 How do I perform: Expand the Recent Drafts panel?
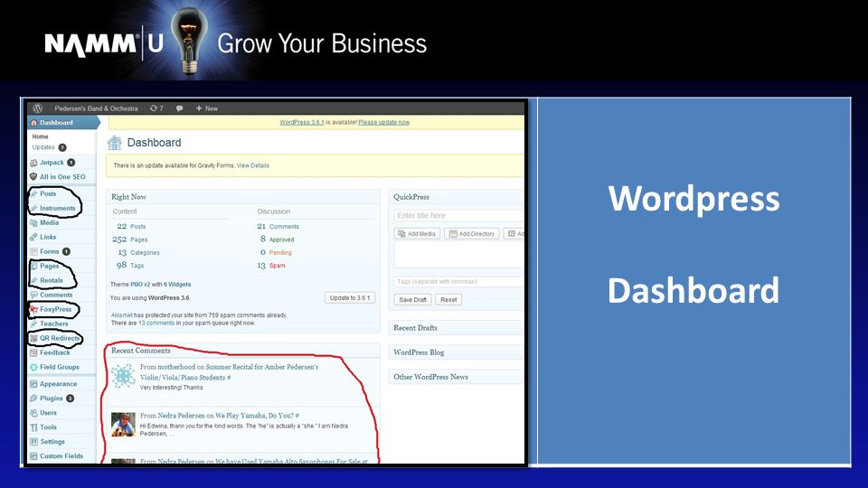coord(456,327)
